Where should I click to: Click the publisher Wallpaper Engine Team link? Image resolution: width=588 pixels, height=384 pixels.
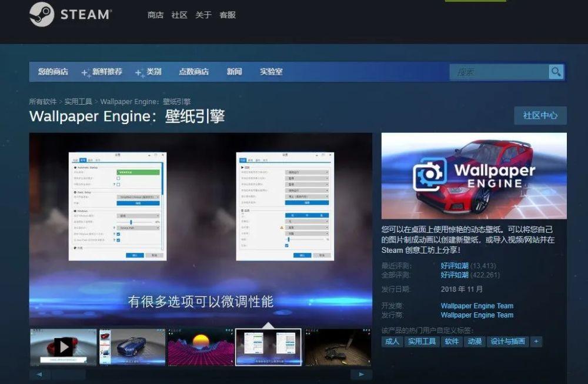(477, 315)
